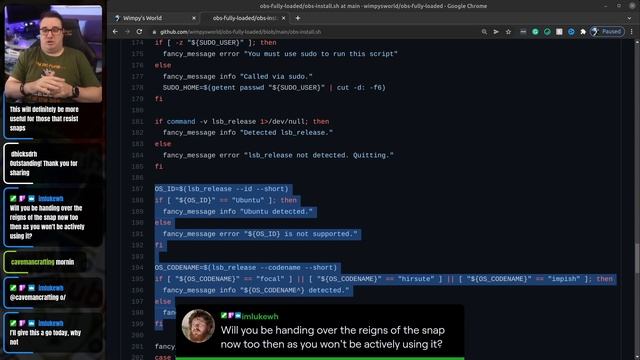Screen dimensions: 640x360
Task: Switch to the Wimpy's World tab
Action: pos(155,18)
